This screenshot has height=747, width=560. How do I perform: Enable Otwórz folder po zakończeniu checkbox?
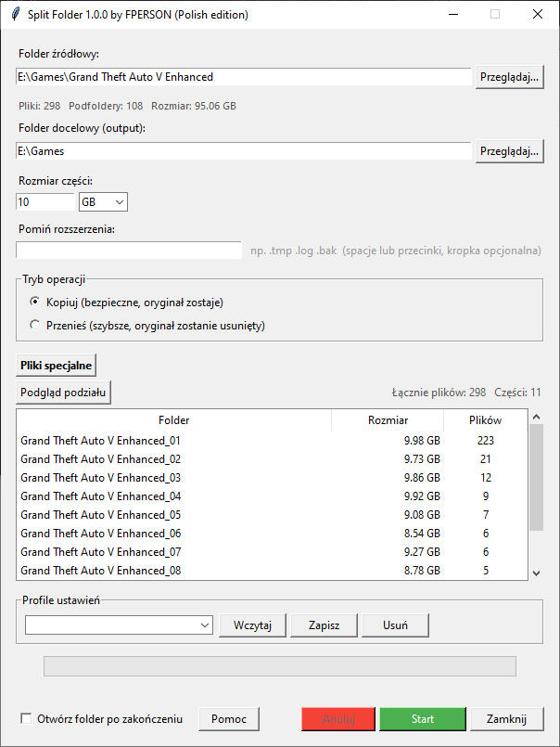(26, 718)
